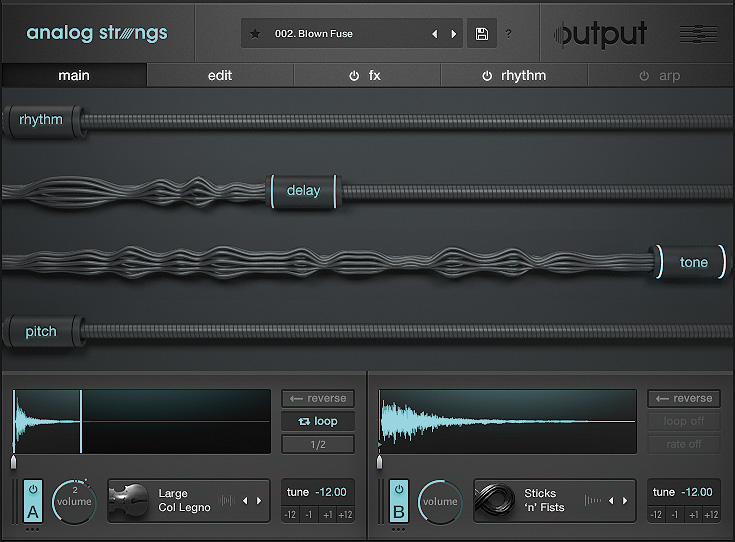Go to next preset with right arrow
This screenshot has height=542, width=735.
click(453, 34)
